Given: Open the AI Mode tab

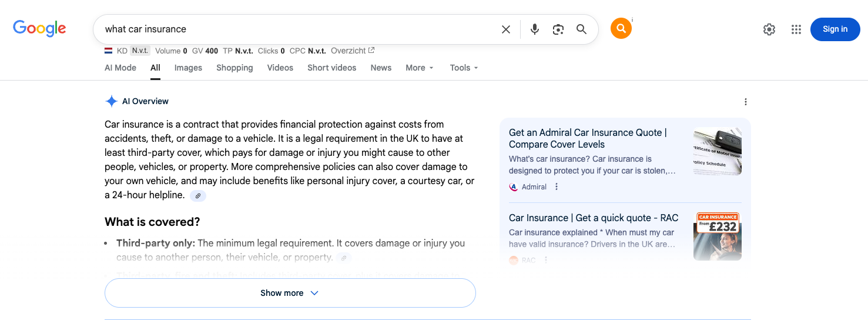Looking at the screenshot, I should 120,68.
